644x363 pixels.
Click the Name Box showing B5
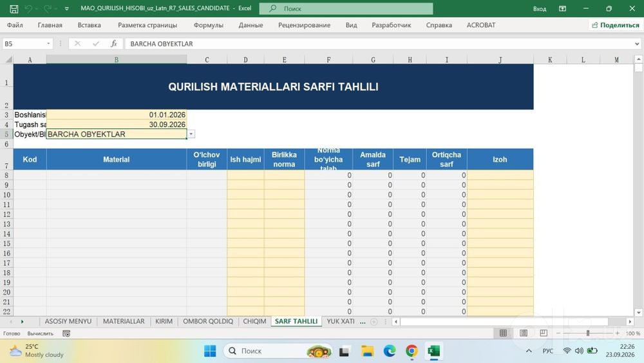[24, 44]
